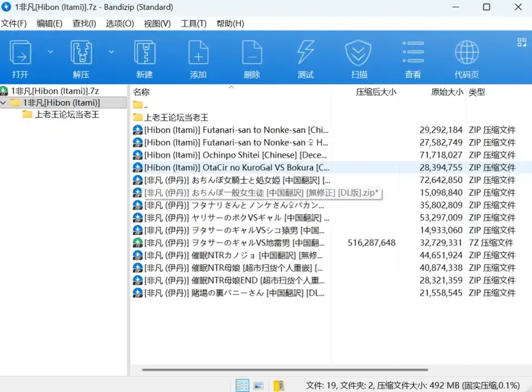
Task: Click ZIP icon of おちんぽ女騎士と処女姫 file
Action: [137, 180]
